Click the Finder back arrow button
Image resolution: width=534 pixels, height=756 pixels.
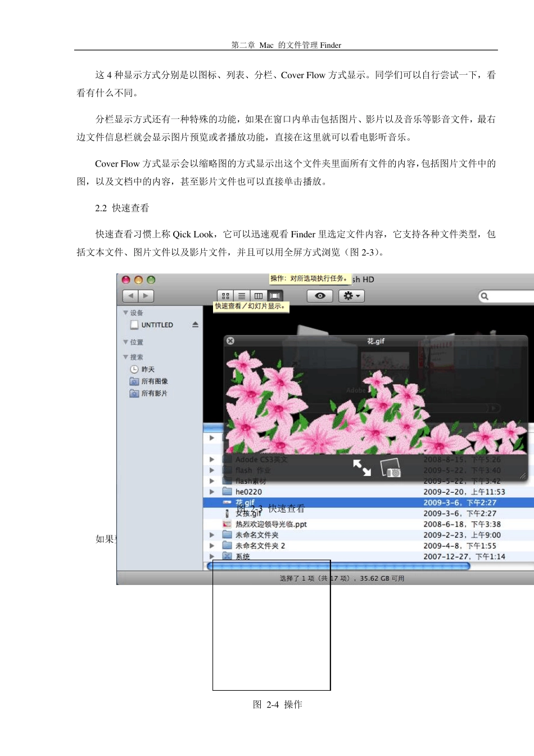[130, 296]
